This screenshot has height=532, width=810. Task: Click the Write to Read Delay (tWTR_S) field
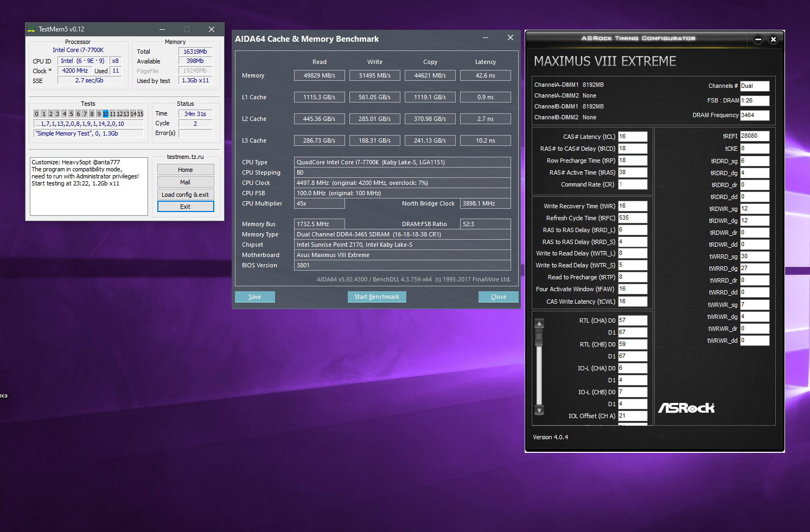633,265
